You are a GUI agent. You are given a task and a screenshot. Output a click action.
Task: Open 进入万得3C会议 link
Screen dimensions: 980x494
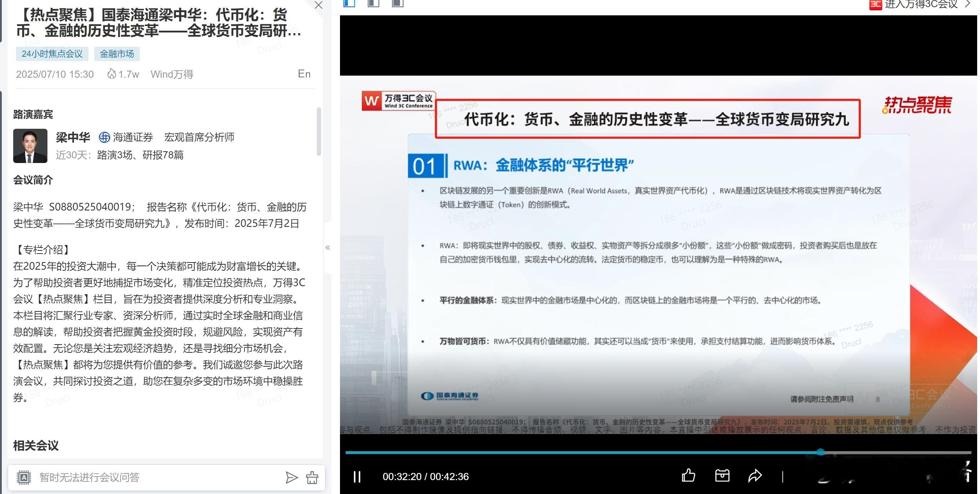[921, 5]
